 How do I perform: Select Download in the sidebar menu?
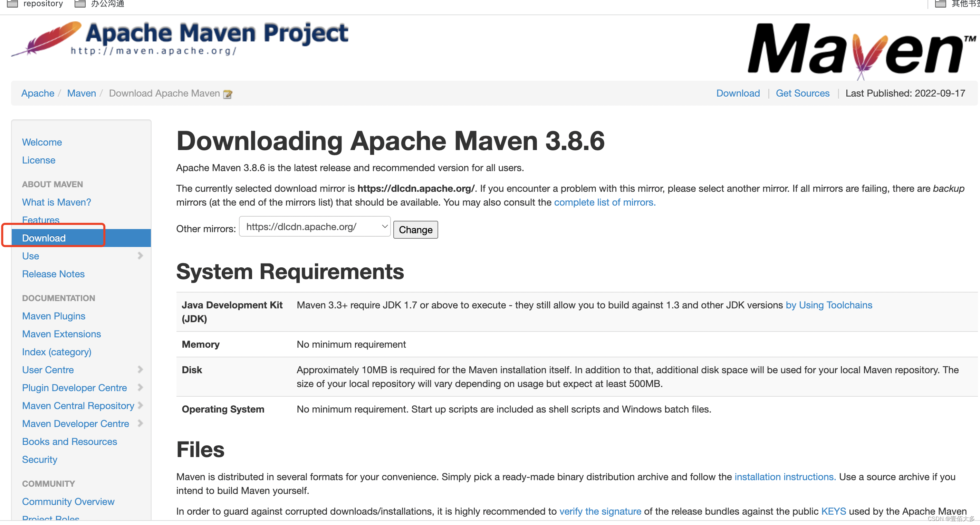[44, 238]
